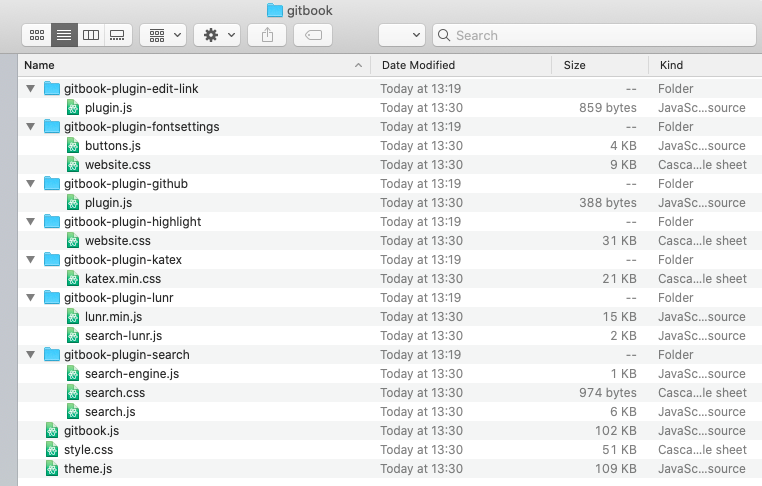Collapse the gitbook-plugin-katex folder
This screenshot has height=486, width=762.
click(x=31, y=260)
